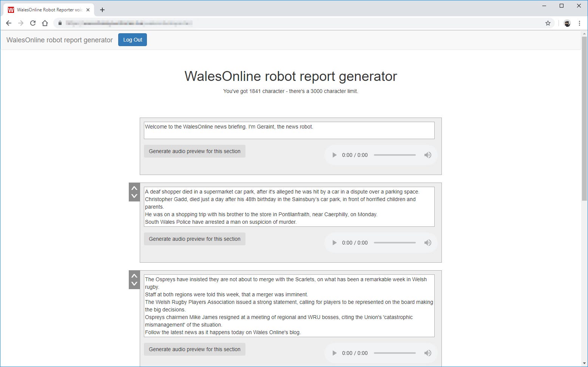Edit the deaf shopper story text box
The image size is (588, 367).
coord(289,207)
